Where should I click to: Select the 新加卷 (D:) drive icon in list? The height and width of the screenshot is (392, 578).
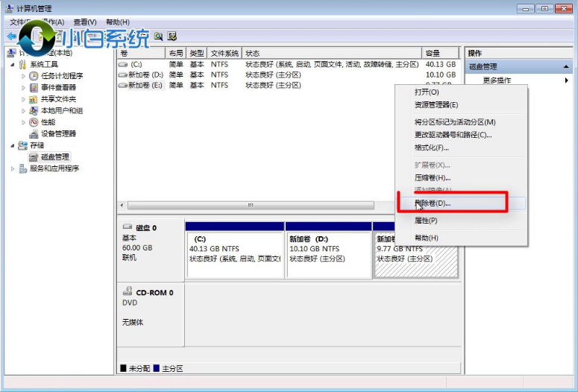point(123,75)
